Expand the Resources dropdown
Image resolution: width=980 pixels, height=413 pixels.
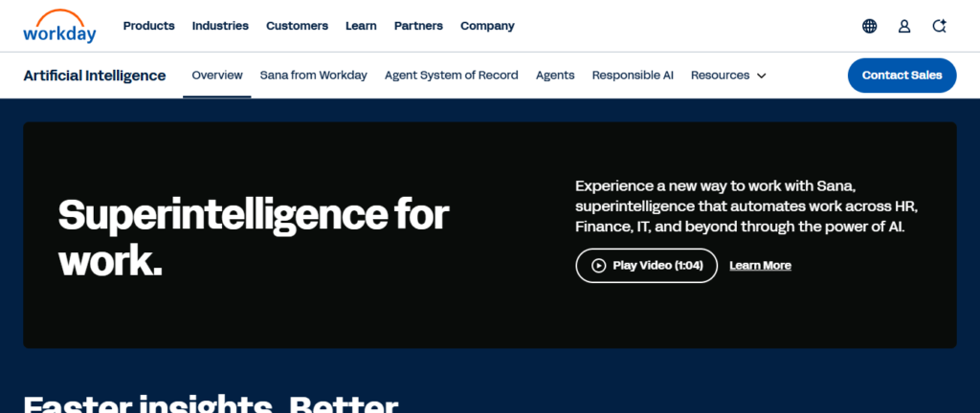[x=728, y=76]
